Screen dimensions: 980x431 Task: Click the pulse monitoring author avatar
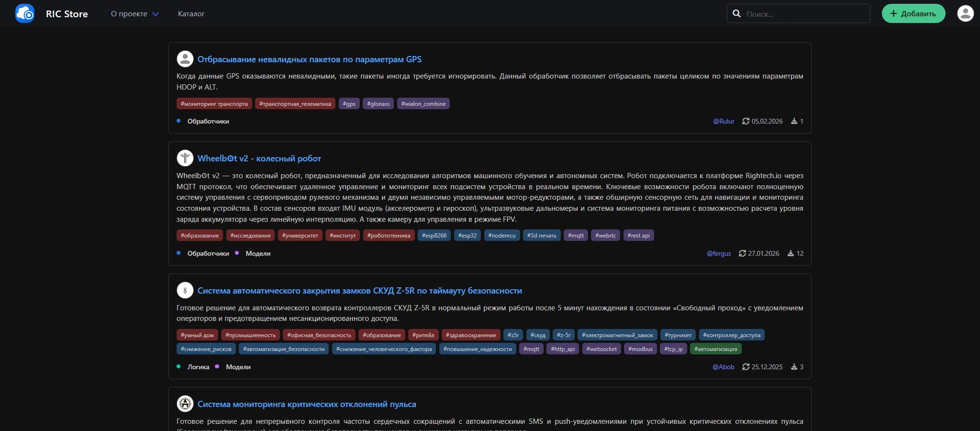185,404
